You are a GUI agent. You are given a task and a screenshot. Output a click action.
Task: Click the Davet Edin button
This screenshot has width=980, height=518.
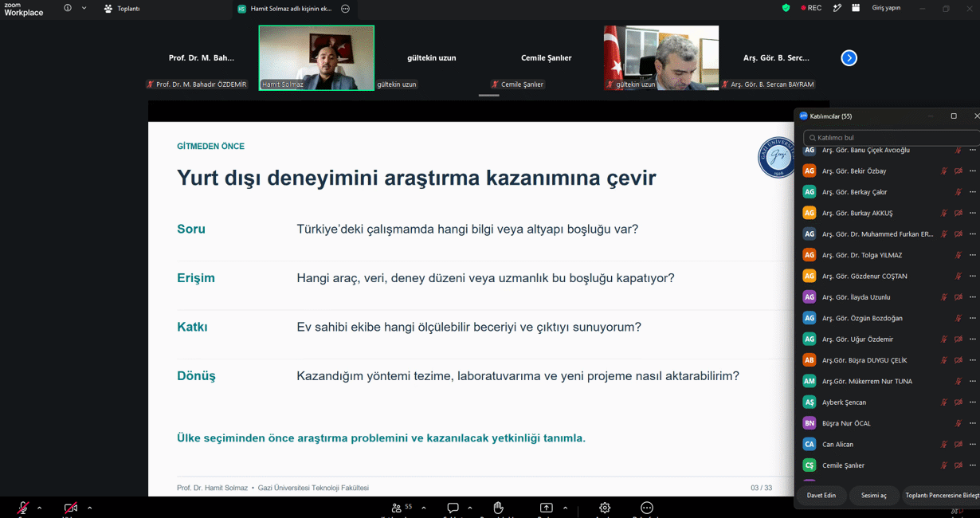click(x=821, y=495)
